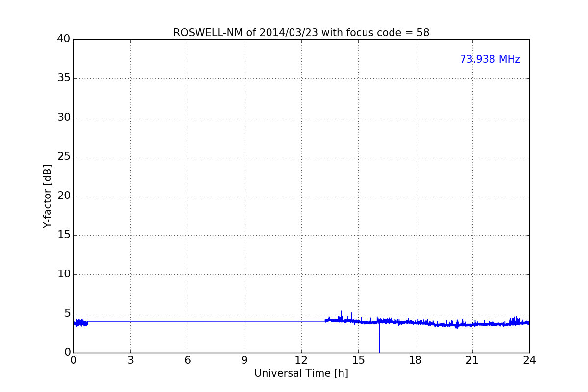Click the y-axis tick label '5'
The width and height of the screenshot is (588, 392).
(x=67, y=313)
